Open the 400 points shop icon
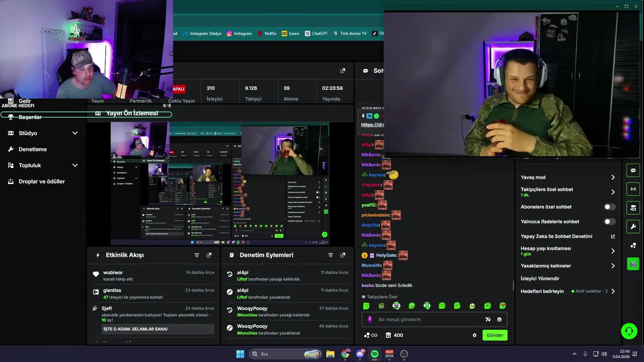Image resolution: width=644 pixels, height=362 pixels. click(x=394, y=335)
